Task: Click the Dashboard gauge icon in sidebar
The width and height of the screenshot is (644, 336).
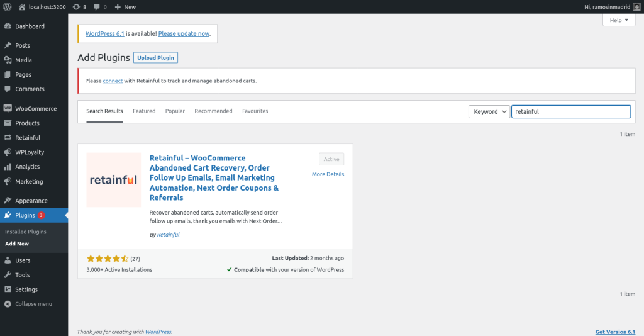Action: click(x=8, y=26)
